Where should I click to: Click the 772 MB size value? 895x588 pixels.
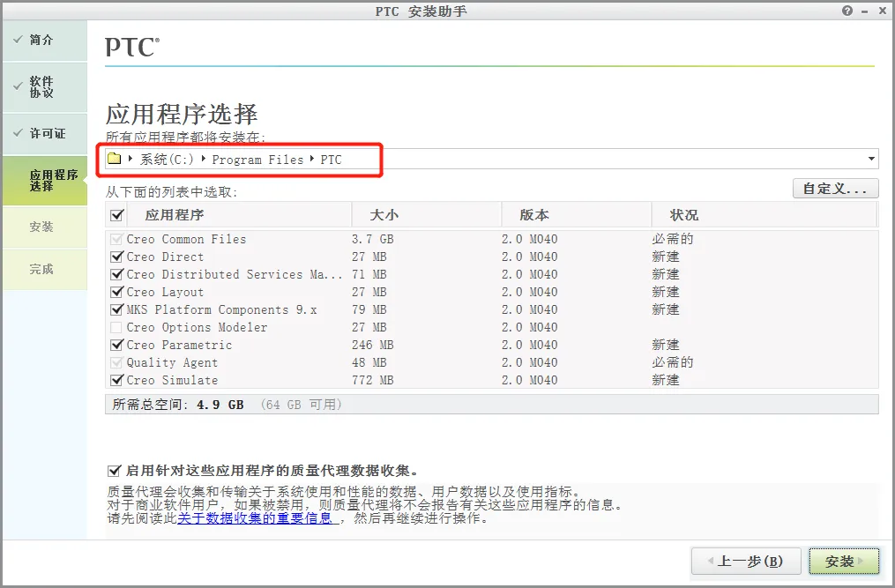tap(373, 380)
